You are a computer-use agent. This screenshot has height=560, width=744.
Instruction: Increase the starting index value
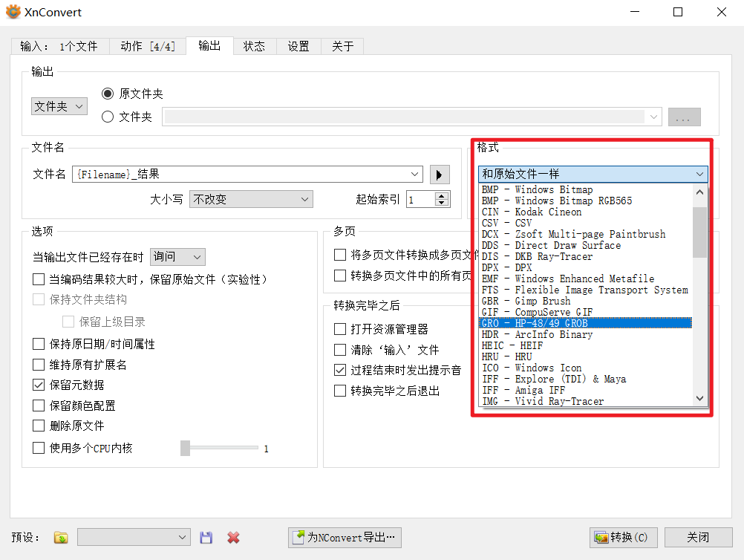[442, 195]
